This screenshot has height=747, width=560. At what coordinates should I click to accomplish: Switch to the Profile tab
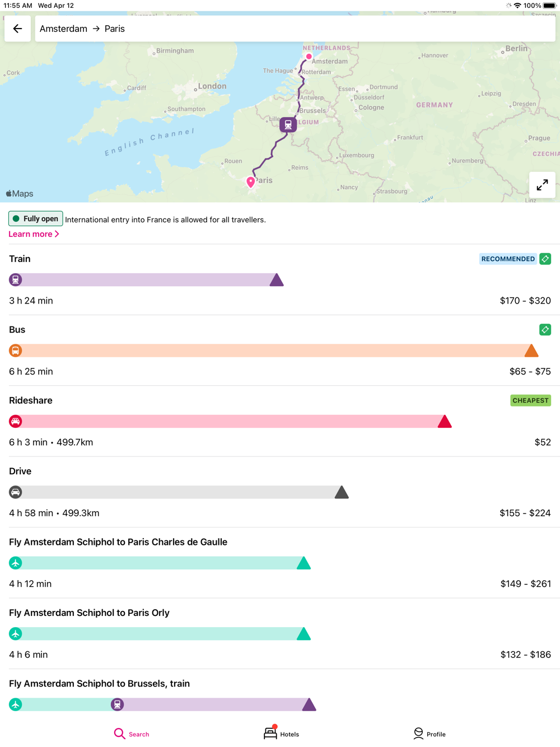click(430, 734)
